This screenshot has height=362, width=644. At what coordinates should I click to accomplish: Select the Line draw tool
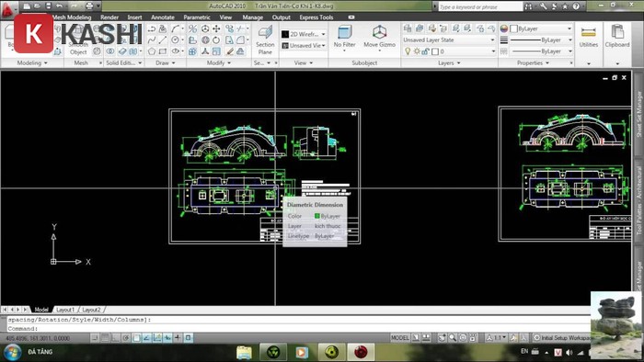click(163, 40)
